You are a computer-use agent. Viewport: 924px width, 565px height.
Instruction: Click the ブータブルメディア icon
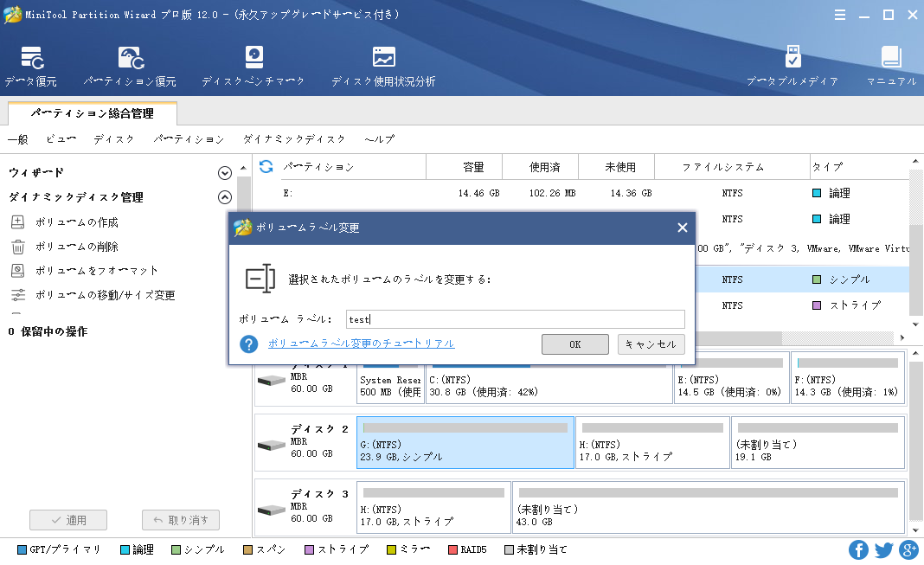pos(792,67)
